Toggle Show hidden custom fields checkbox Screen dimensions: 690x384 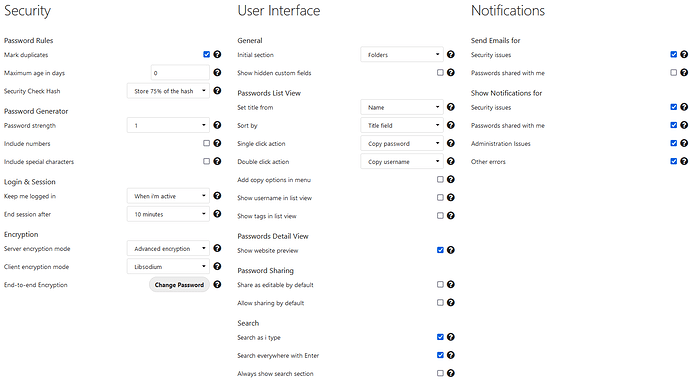(440, 73)
